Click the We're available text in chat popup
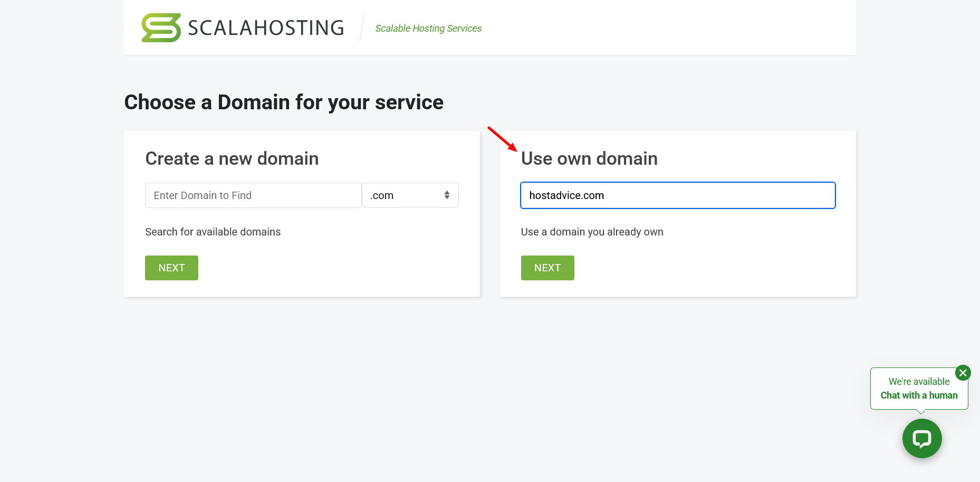 coord(919,382)
